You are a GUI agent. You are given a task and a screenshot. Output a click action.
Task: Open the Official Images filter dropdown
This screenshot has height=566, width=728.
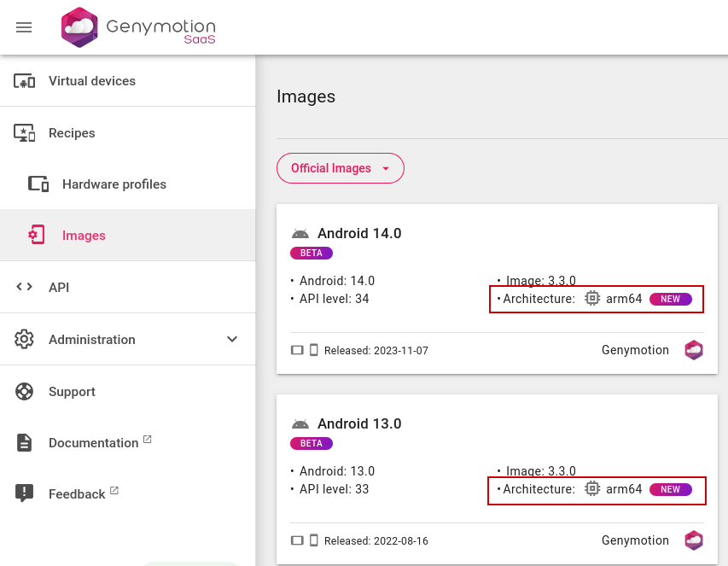pyautogui.click(x=340, y=168)
